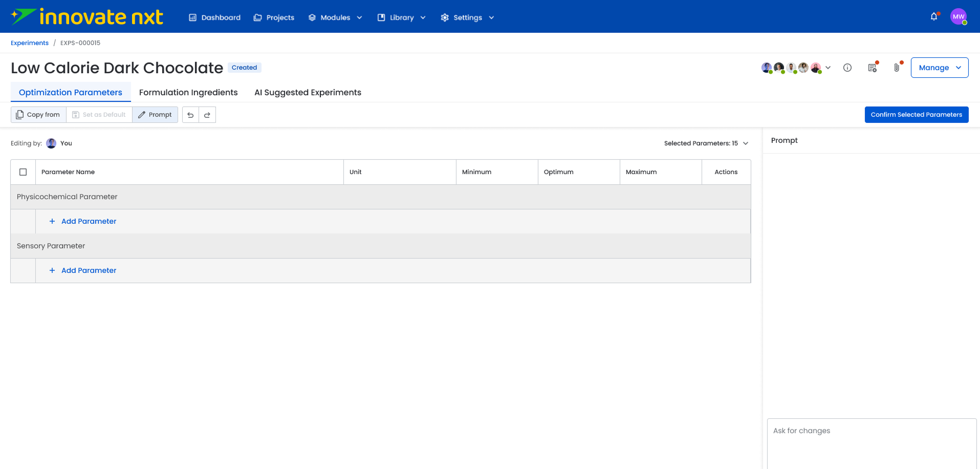Collapse the Selected Parameters: 15 section
The image size is (980, 469).
pyautogui.click(x=745, y=143)
